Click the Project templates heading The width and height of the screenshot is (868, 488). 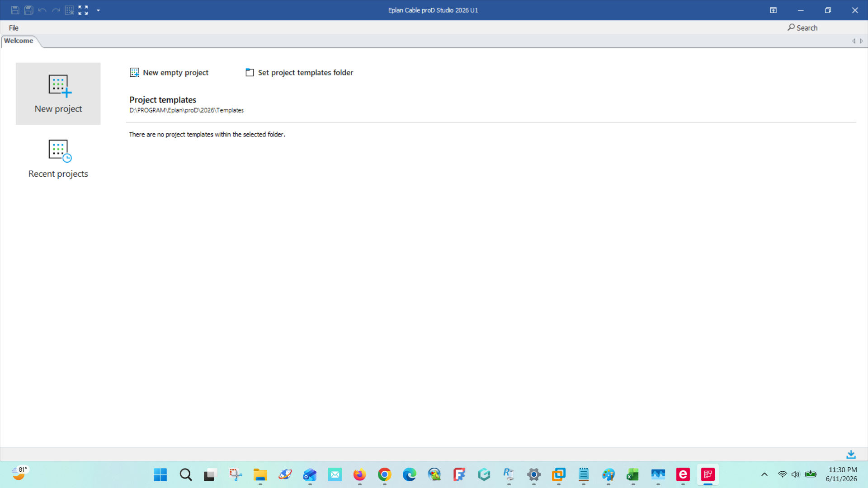163,100
